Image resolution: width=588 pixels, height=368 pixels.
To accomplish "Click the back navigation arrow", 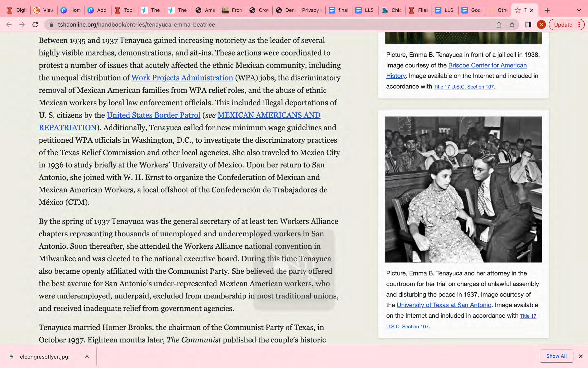I will pos(9,25).
